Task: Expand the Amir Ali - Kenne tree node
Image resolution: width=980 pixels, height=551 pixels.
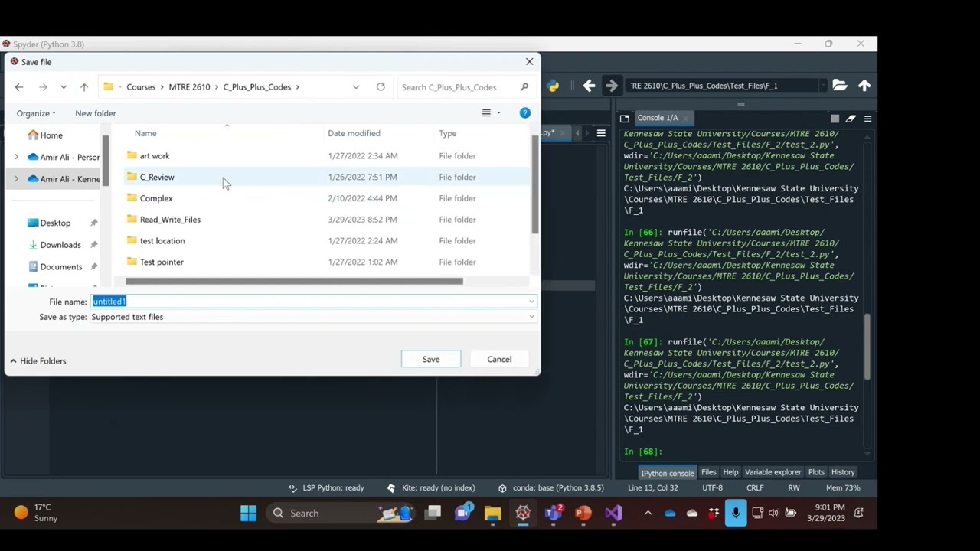Action: pos(16,179)
